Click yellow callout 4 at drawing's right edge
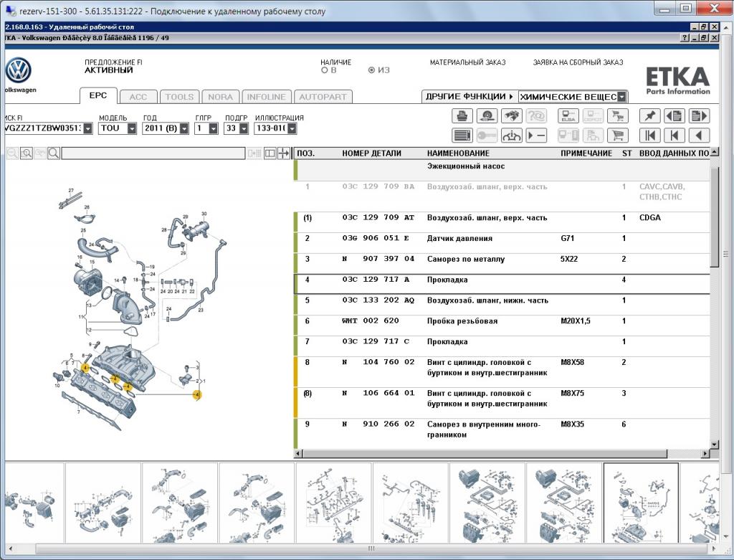Image resolution: width=734 pixels, height=560 pixels. (197, 395)
